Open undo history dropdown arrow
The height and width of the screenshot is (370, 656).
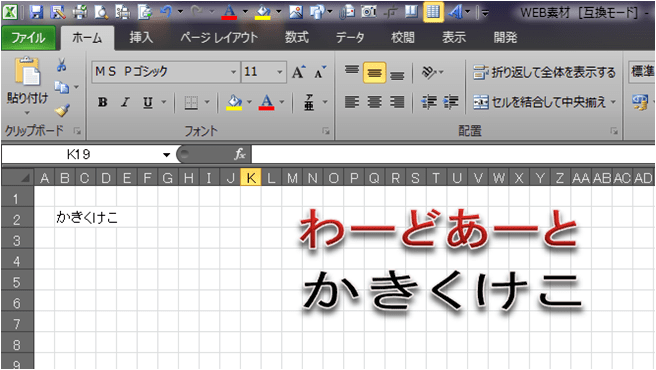click(180, 12)
